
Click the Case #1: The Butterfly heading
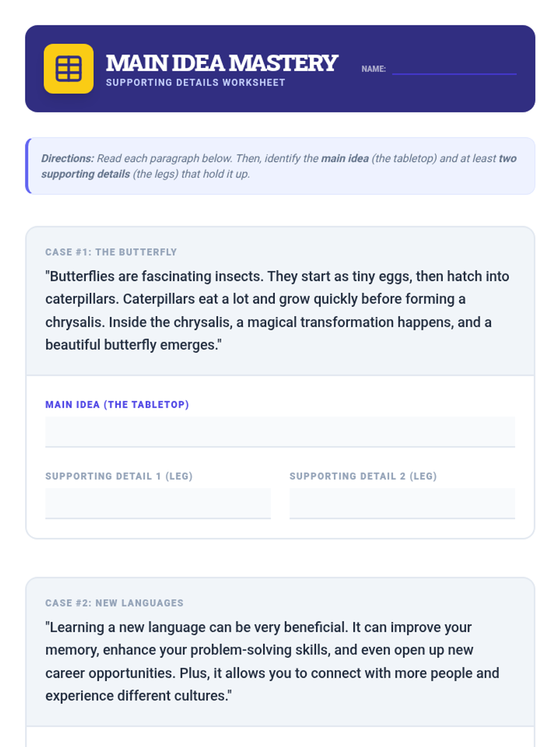coord(111,252)
